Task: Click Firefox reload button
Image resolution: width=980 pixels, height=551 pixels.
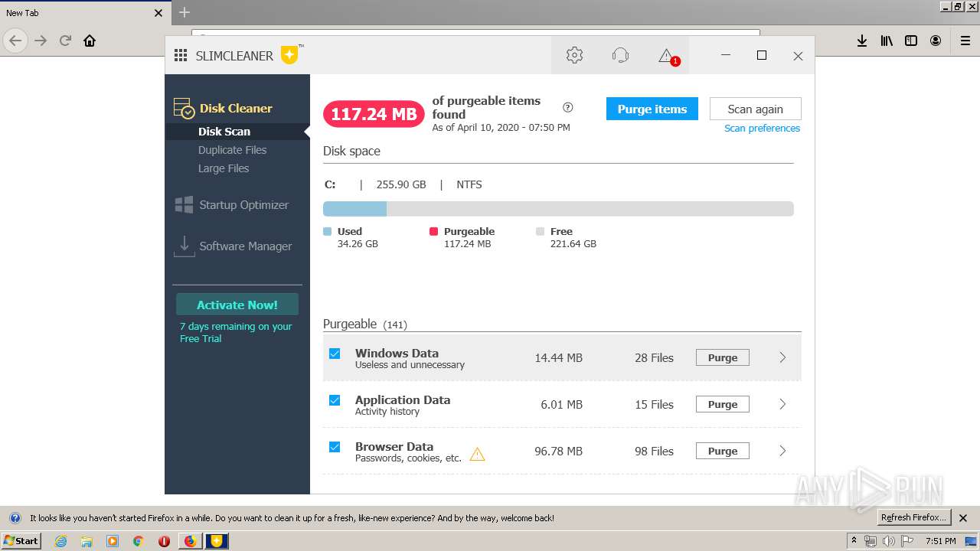Action: tap(66, 41)
